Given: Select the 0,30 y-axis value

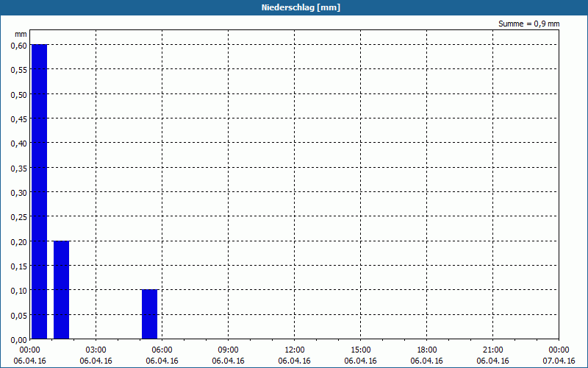Looking at the screenshot, I should (19, 193).
